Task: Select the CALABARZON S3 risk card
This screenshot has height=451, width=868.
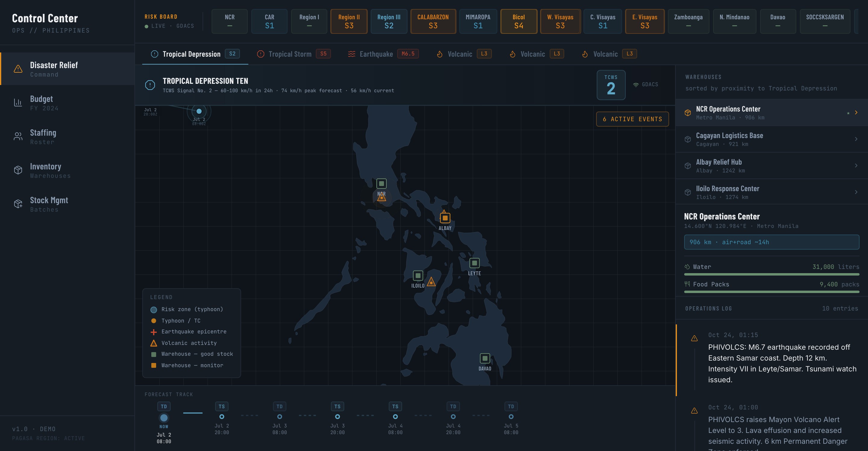Action: (433, 21)
